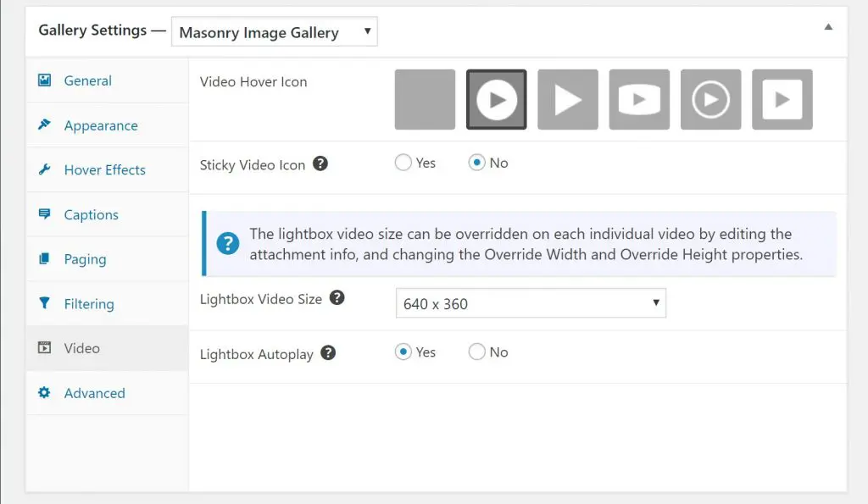Click help icon beside Sticky Video Icon
Image resolution: width=868 pixels, height=504 pixels.
(320, 164)
